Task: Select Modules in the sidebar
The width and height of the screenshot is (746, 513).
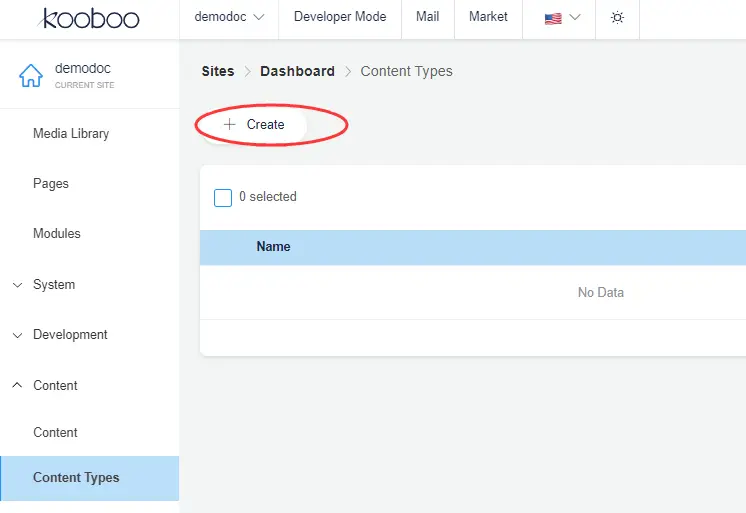Action: [57, 234]
